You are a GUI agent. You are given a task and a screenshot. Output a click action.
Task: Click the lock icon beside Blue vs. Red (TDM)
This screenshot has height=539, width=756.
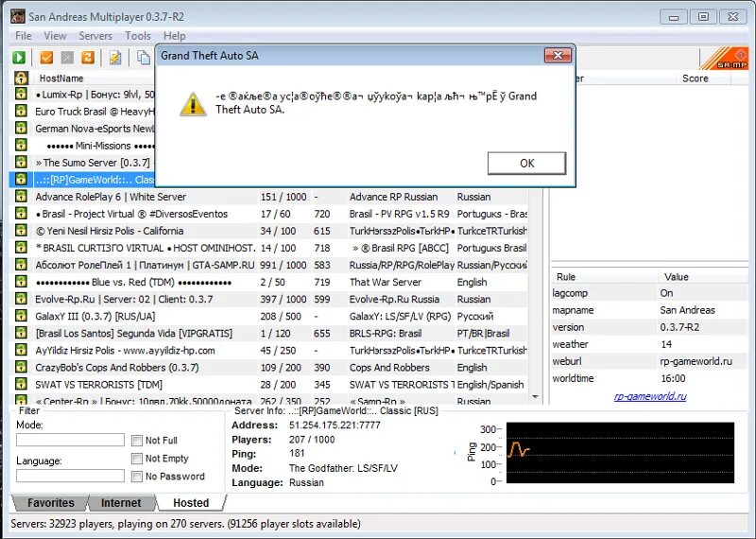[21, 282]
